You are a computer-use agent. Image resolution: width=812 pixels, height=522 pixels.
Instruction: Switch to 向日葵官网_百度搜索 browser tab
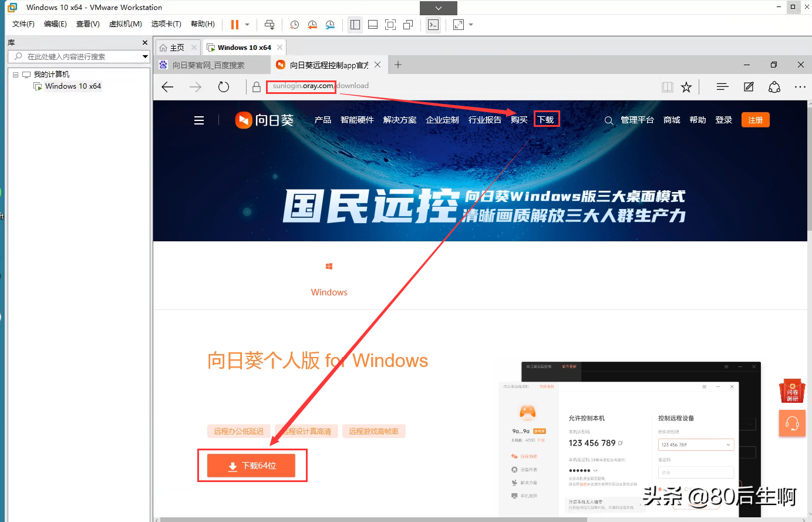pyautogui.click(x=208, y=65)
